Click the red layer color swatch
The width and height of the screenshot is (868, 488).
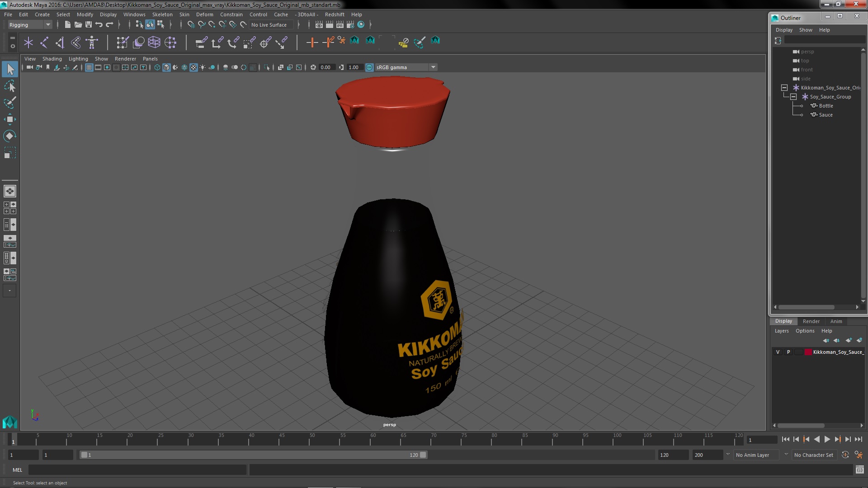pos(808,352)
